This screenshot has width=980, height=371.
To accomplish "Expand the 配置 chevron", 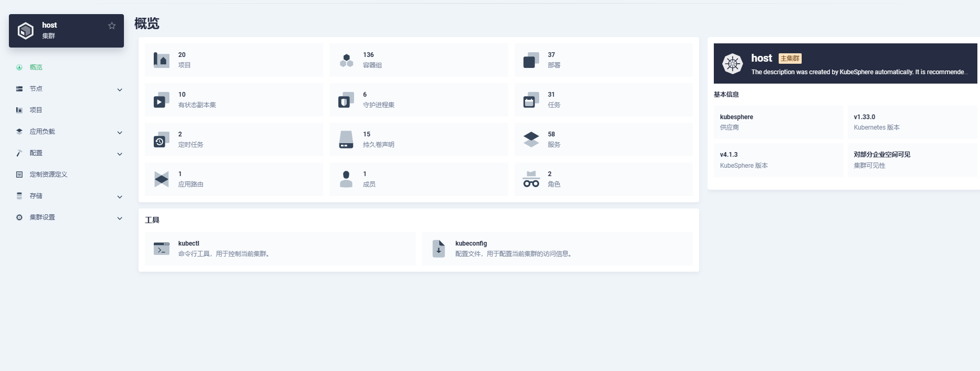I will coord(120,154).
